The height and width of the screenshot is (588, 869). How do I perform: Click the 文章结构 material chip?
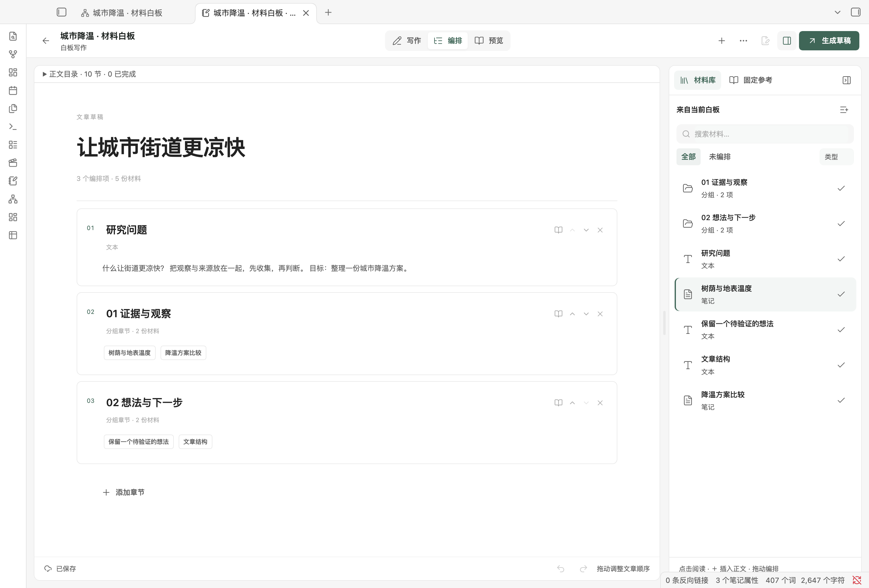(x=195, y=442)
